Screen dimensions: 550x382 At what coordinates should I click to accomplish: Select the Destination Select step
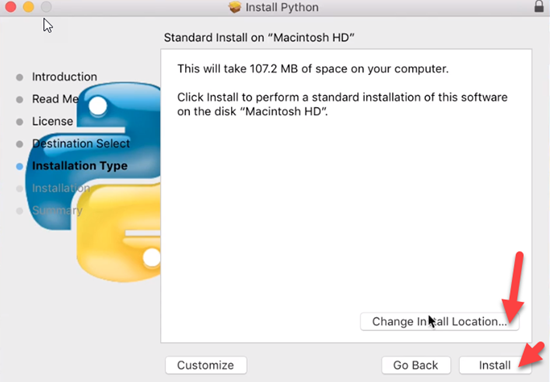pos(81,143)
